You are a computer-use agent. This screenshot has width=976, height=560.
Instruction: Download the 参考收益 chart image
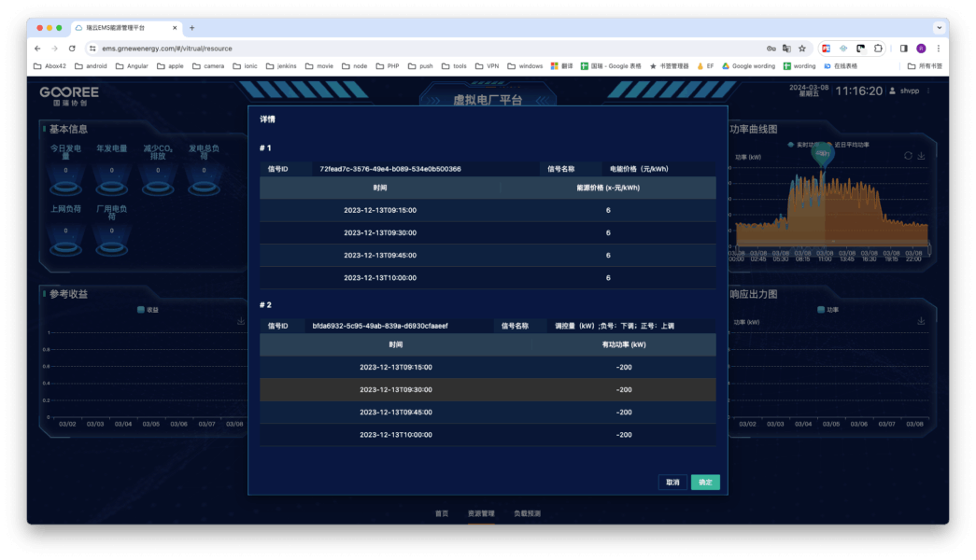pyautogui.click(x=241, y=320)
